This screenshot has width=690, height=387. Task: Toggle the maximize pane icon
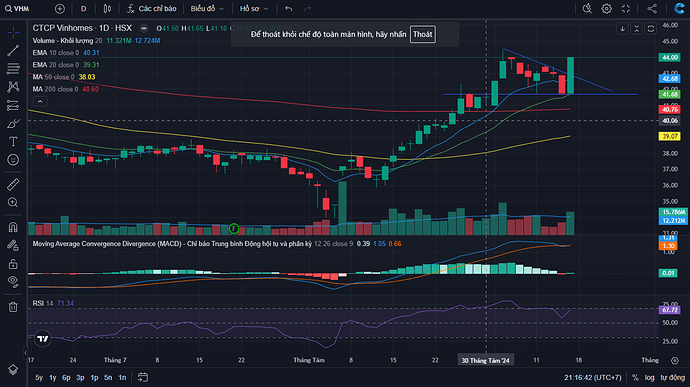650,29
